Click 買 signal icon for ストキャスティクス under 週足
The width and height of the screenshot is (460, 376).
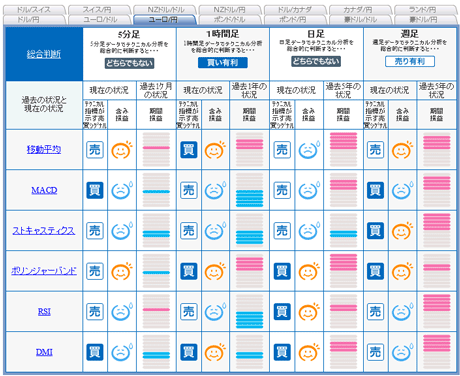[x=375, y=231]
